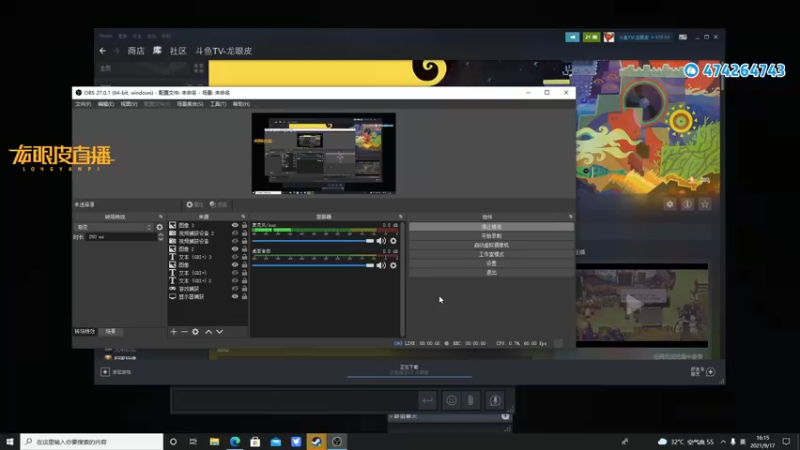Open Steam game settings gear icon
The height and width of the screenshot is (450, 800).
670,204
